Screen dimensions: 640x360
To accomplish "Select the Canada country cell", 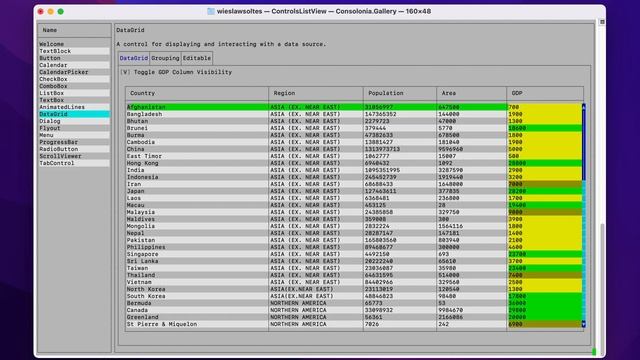I will (x=197, y=310).
